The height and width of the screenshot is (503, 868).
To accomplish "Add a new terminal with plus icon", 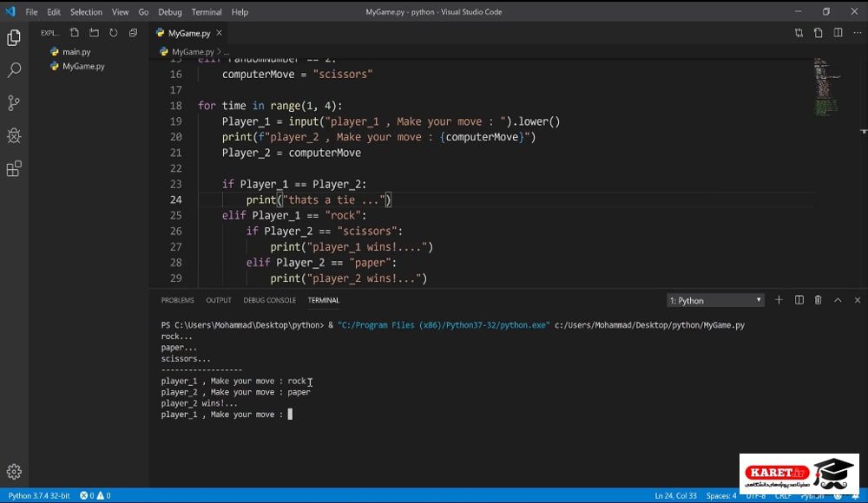I will tap(779, 300).
